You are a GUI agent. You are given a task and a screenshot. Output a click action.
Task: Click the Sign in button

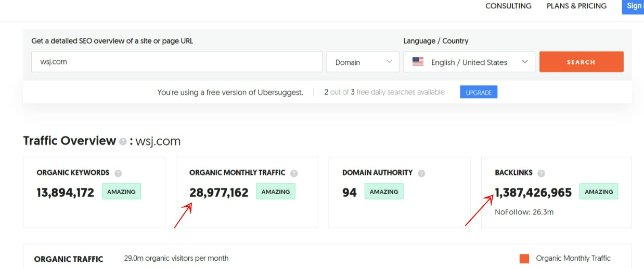point(634,6)
